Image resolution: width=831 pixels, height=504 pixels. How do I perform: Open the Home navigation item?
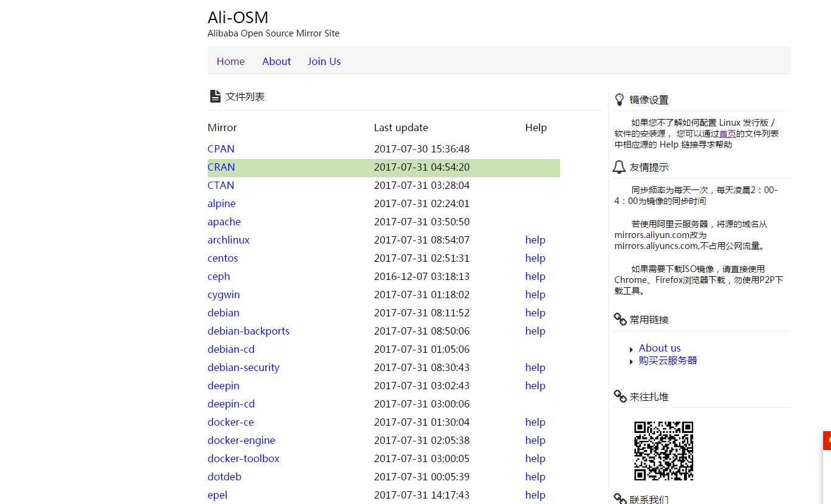(x=231, y=61)
